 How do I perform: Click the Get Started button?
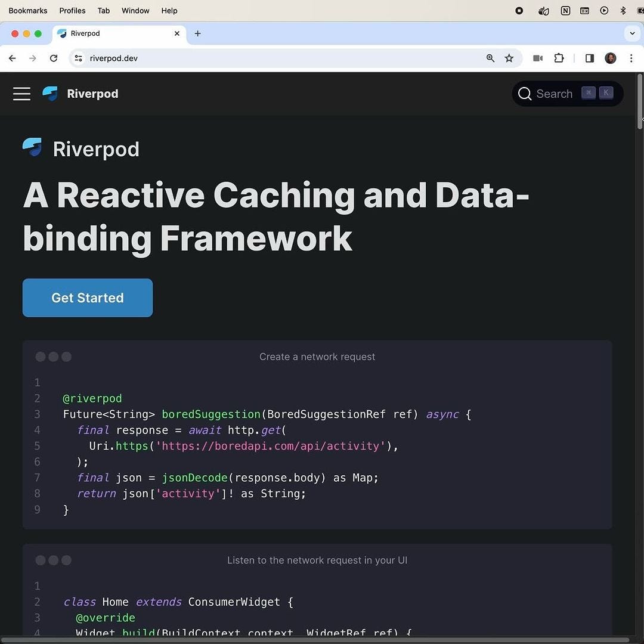coord(88,298)
